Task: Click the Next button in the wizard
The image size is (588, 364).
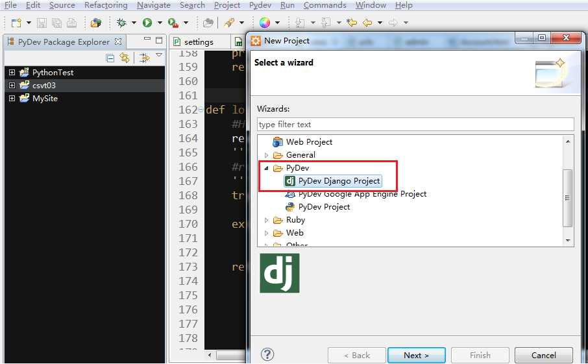Action: (x=416, y=355)
